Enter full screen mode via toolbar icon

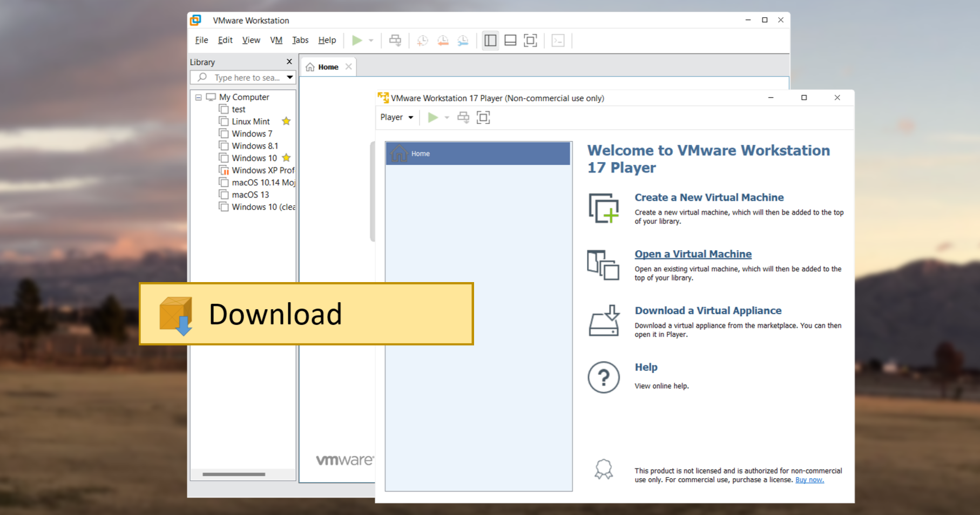pyautogui.click(x=530, y=40)
